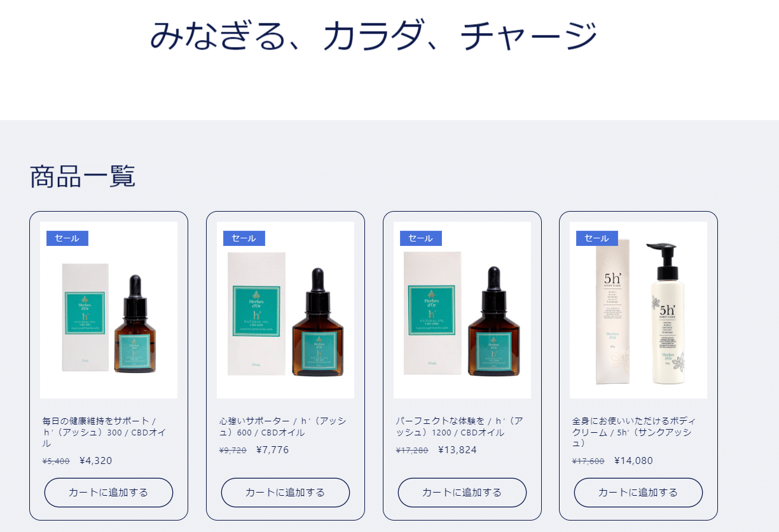Click the セール badge on h' 600 product
The image size is (779, 532).
(x=244, y=238)
